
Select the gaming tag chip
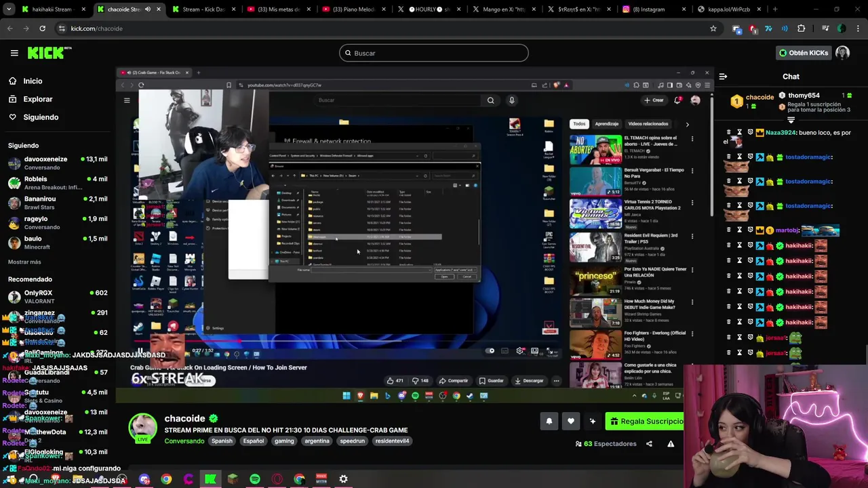point(284,441)
